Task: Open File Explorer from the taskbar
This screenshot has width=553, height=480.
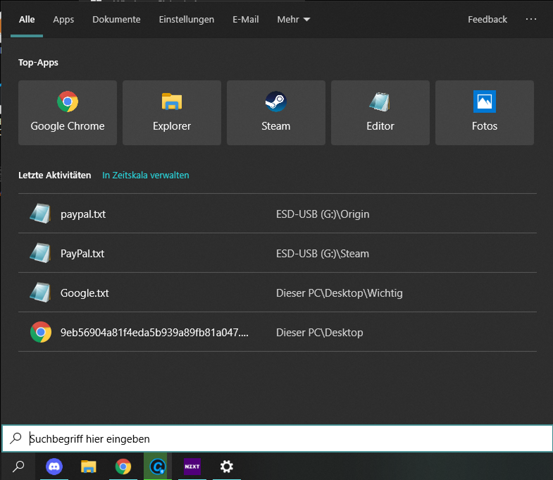Action: click(88, 467)
